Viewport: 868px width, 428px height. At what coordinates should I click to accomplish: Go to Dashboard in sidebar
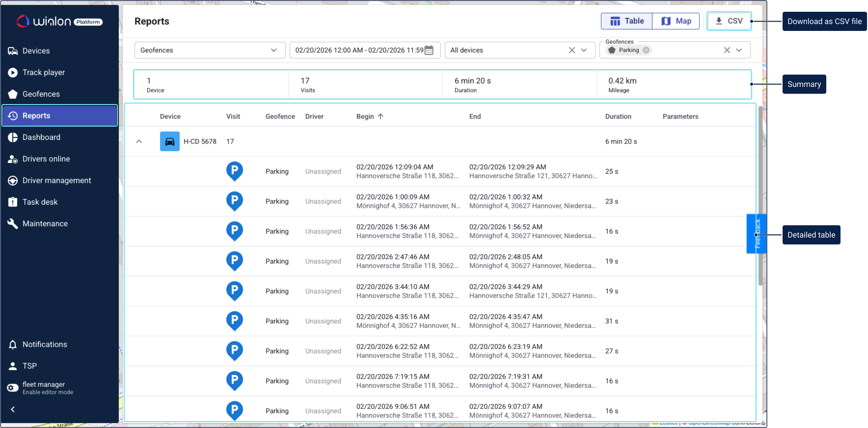41,137
